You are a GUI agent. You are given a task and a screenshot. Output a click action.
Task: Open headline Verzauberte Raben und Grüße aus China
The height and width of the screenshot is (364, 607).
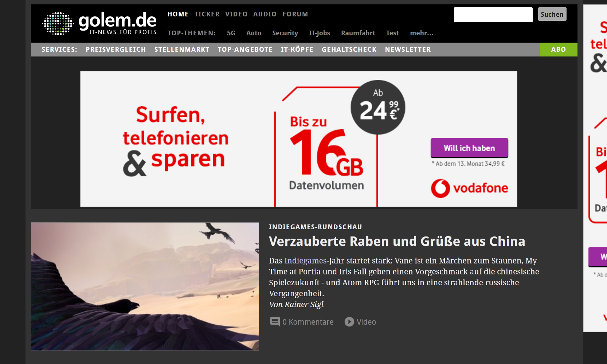pyautogui.click(x=397, y=242)
